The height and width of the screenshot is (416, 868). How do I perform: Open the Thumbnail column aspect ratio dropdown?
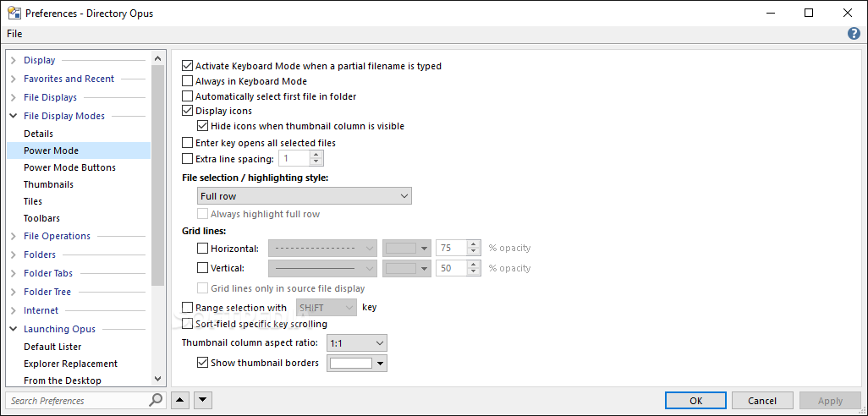(x=357, y=343)
